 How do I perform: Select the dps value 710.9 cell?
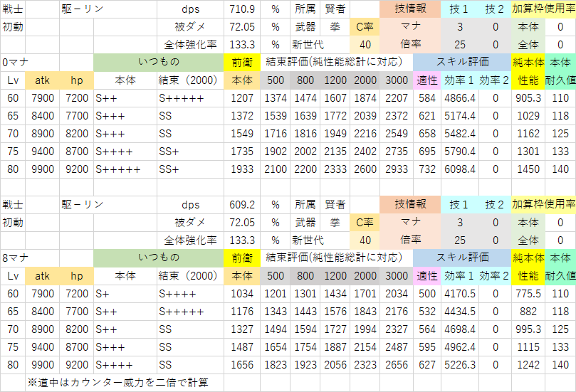[242, 9]
